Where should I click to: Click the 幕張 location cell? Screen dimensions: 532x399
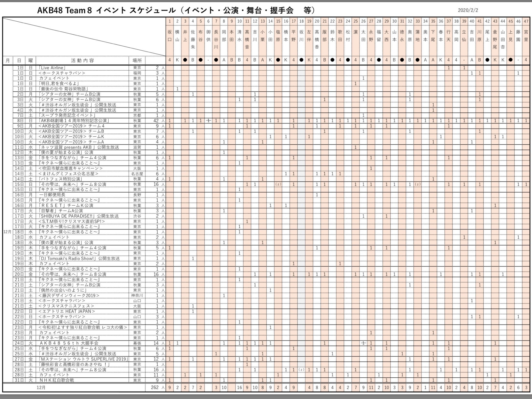137,343
